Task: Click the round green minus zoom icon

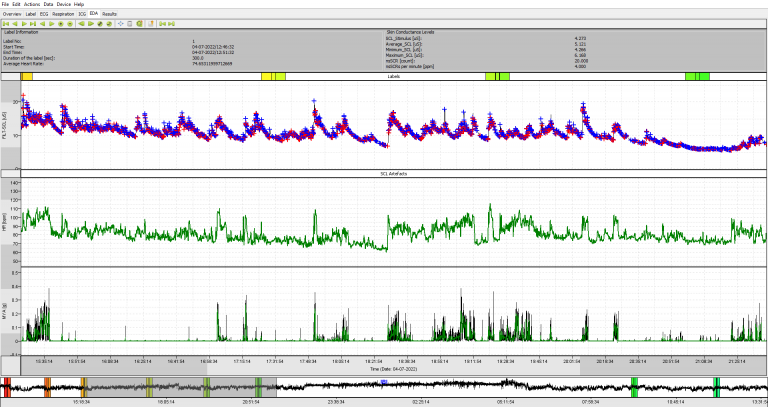Action: (x=70, y=24)
